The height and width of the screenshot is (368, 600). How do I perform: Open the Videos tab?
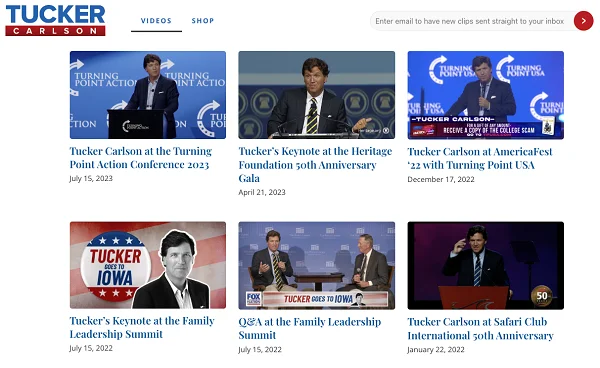pos(156,21)
